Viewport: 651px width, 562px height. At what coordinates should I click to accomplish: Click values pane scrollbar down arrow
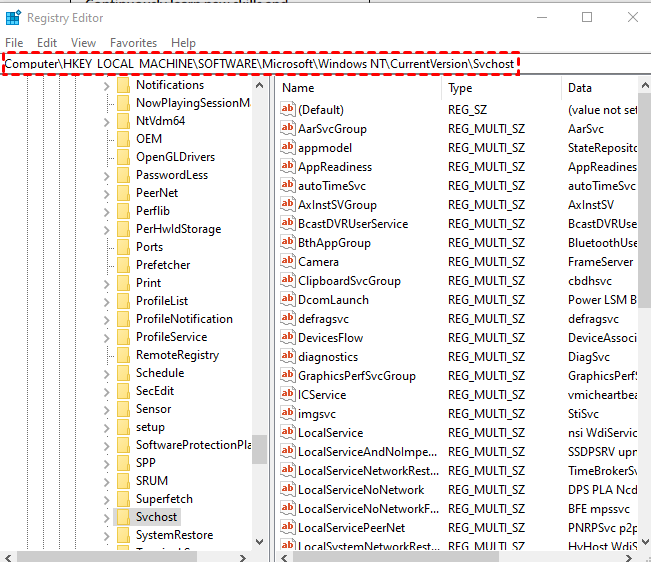pos(645,541)
